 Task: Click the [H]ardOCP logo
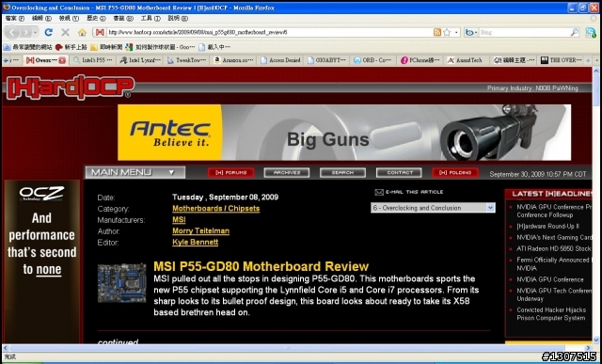point(71,87)
